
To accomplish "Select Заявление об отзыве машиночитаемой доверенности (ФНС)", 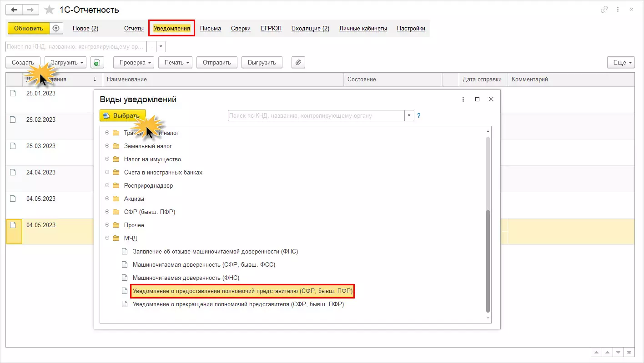I will (215, 251).
